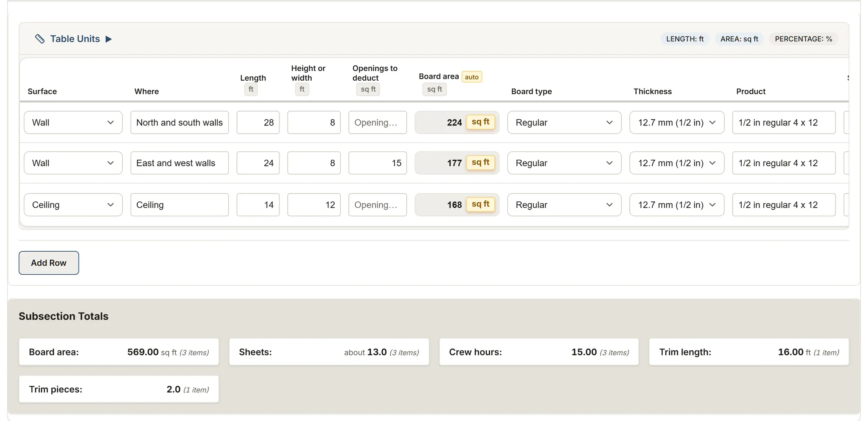Click the Add Row button

point(49,263)
